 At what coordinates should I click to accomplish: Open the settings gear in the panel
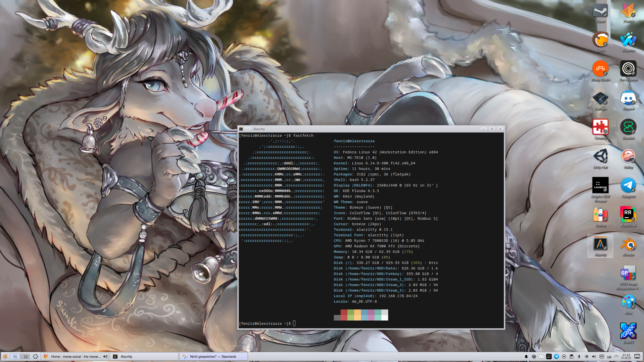[x=35, y=356]
